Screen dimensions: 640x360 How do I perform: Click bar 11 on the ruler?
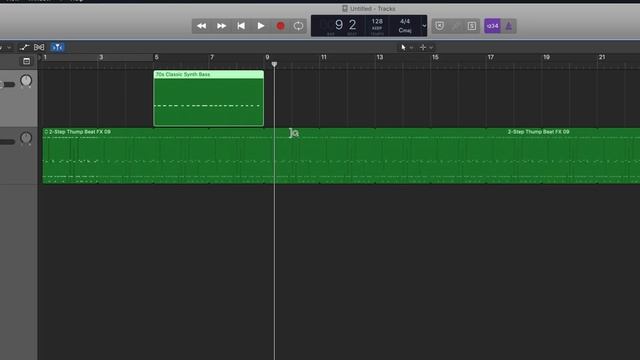pos(324,57)
